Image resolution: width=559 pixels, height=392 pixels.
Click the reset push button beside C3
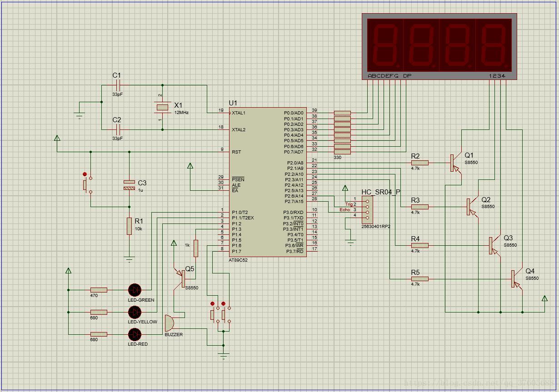(x=87, y=185)
